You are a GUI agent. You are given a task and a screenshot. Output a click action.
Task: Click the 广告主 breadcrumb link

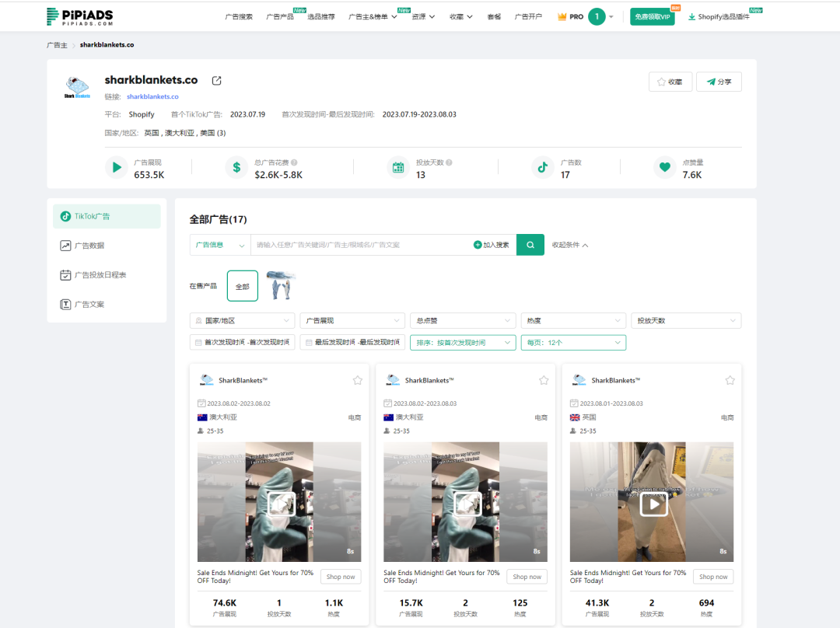[x=57, y=45]
